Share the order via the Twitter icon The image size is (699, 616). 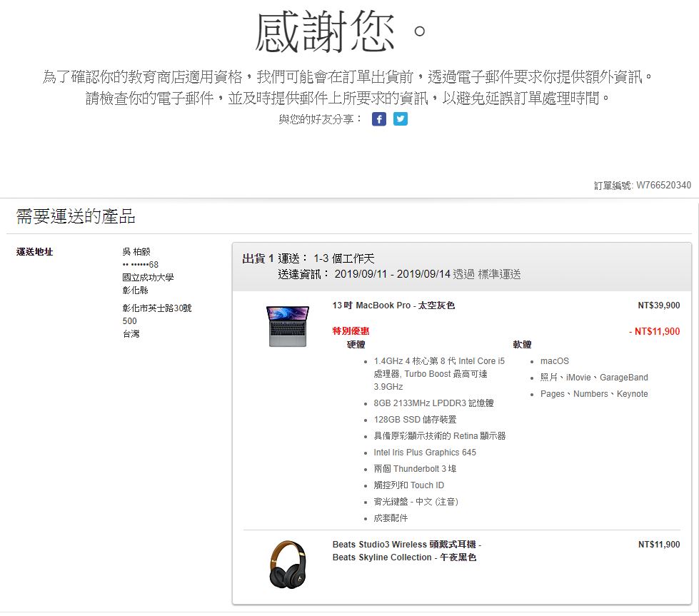pos(401,119)
